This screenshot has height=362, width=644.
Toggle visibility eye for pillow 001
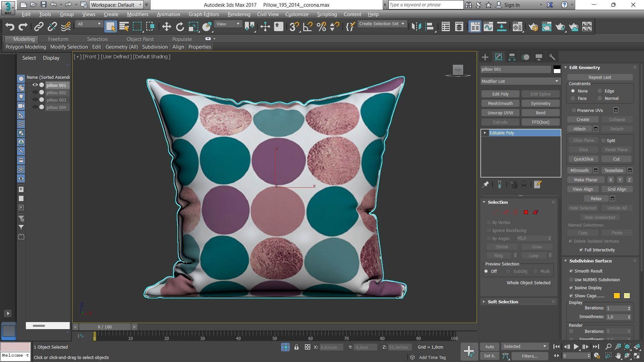pos(35,85)
